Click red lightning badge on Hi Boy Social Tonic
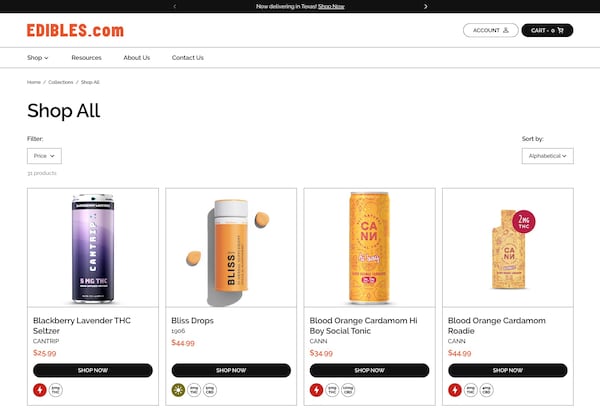Viewport: 600px width, 410px height. (316, 390)
